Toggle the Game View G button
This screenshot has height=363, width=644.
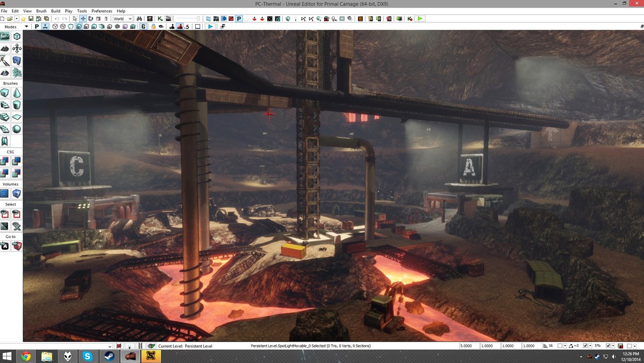click(x=144, y=26)
